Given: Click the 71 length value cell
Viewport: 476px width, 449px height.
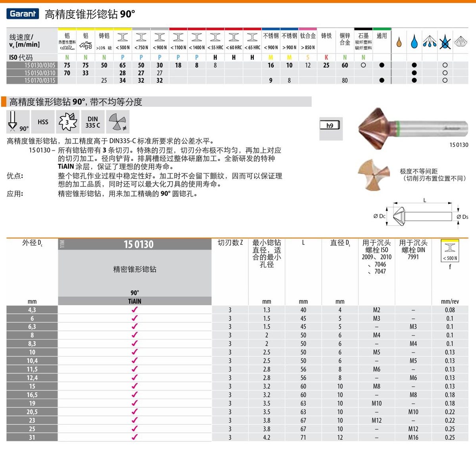Looking at the screenshot, I should (303, 437).
